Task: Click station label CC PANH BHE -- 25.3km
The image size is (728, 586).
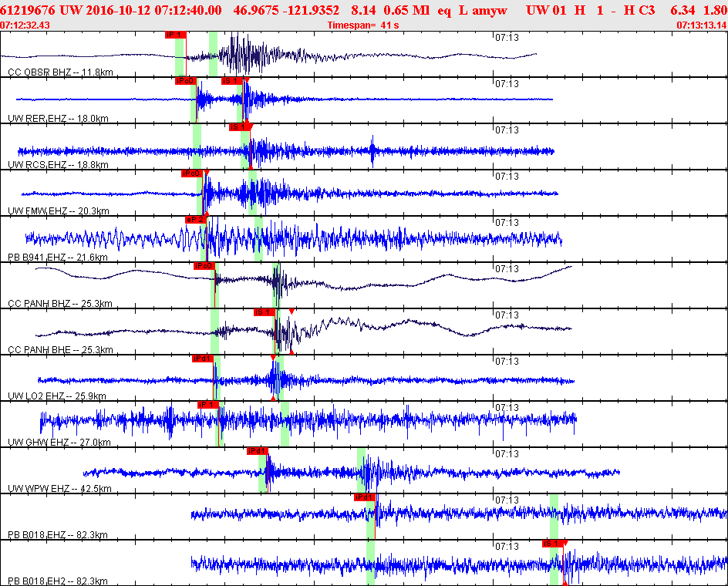Action: (60, 349)
